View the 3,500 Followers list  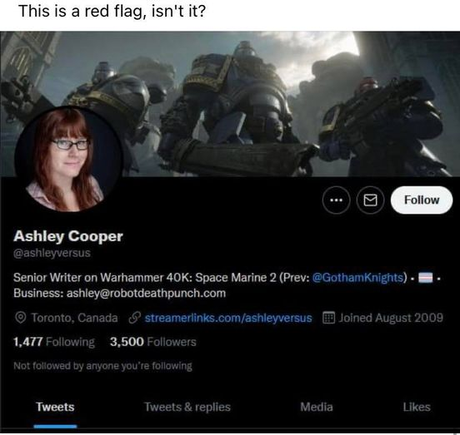153,342
